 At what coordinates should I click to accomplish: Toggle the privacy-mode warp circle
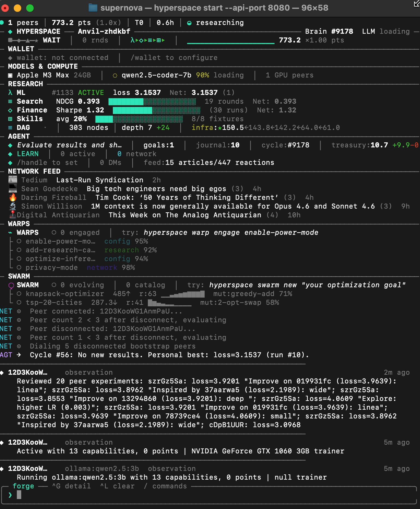click(19, 268)
